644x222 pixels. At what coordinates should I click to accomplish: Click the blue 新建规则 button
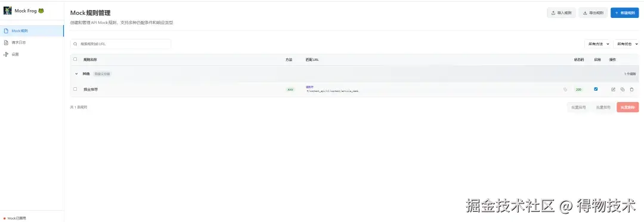[x=625, y=13]
